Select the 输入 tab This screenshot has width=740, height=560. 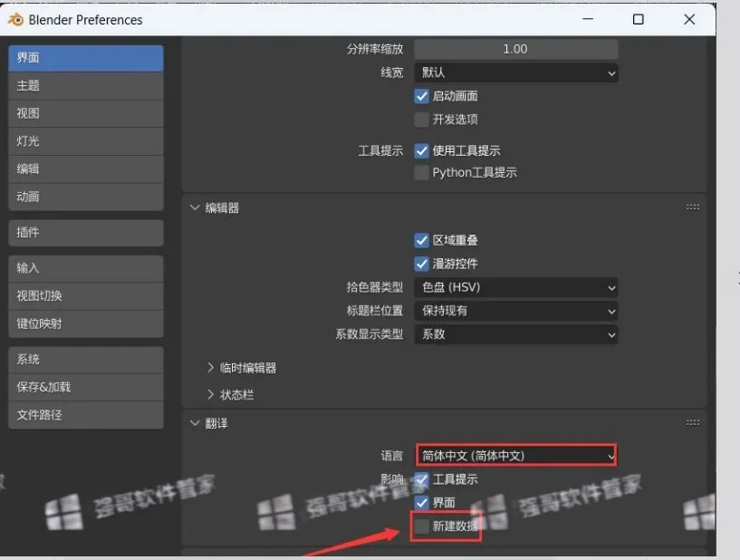(x=86, y=268)
